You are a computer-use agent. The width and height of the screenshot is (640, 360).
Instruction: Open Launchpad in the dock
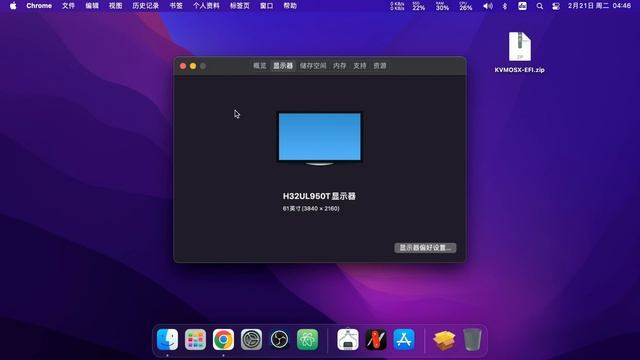(x=195, y=339)
